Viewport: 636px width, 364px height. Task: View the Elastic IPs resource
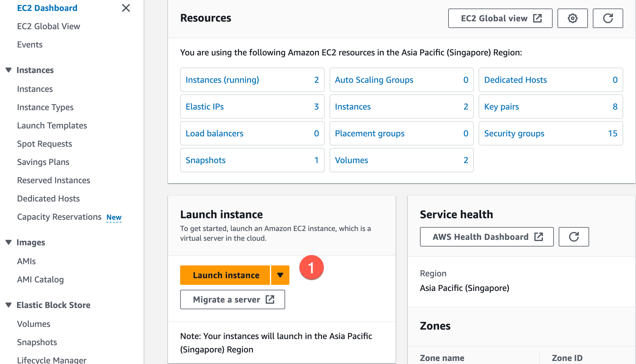(204, 107)
